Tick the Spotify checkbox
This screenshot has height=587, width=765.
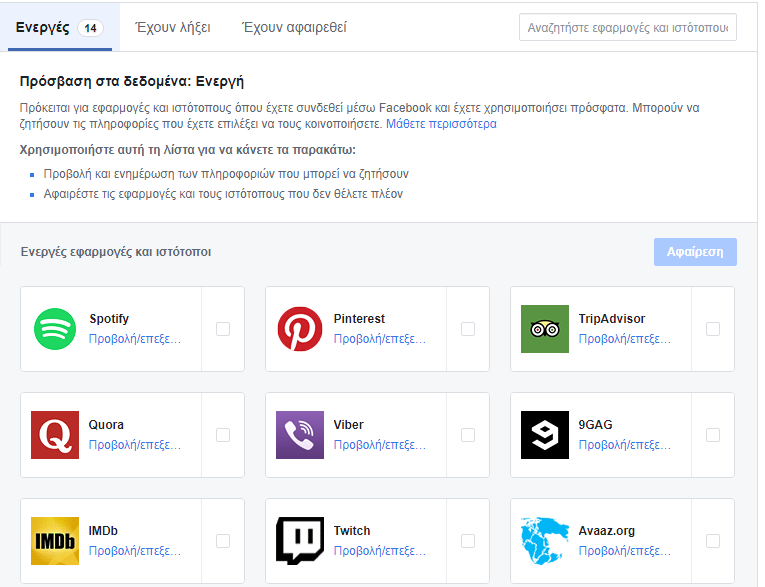pos(223,329)
